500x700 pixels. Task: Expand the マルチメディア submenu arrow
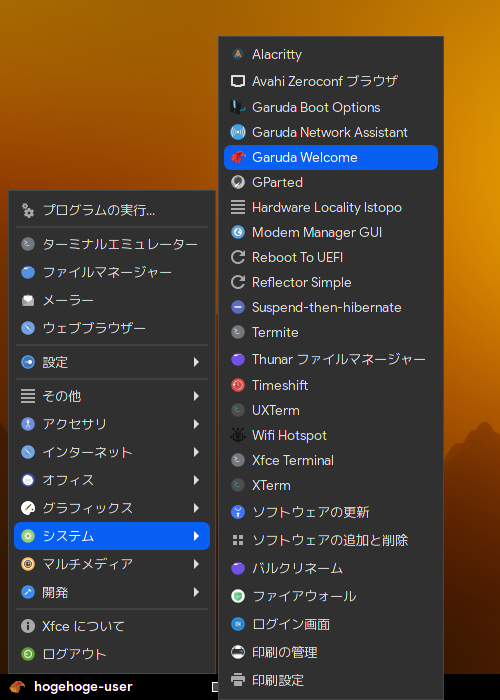click(x=196, y=564)
